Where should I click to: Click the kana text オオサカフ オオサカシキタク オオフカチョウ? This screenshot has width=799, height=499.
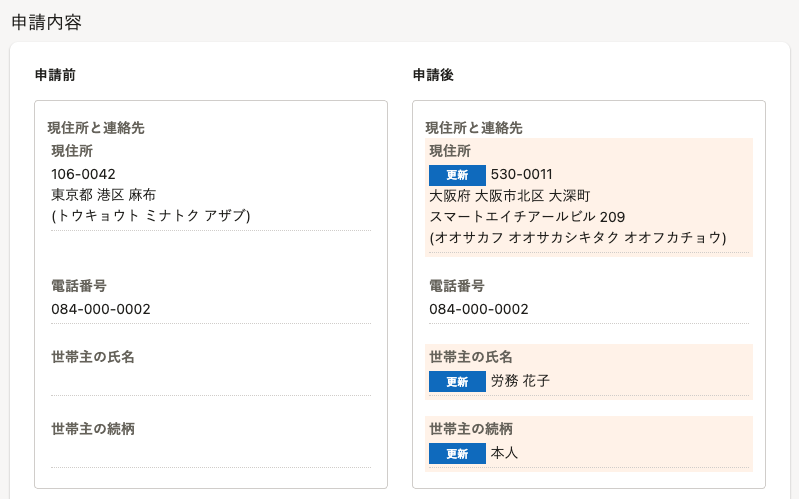coord(578,238)
